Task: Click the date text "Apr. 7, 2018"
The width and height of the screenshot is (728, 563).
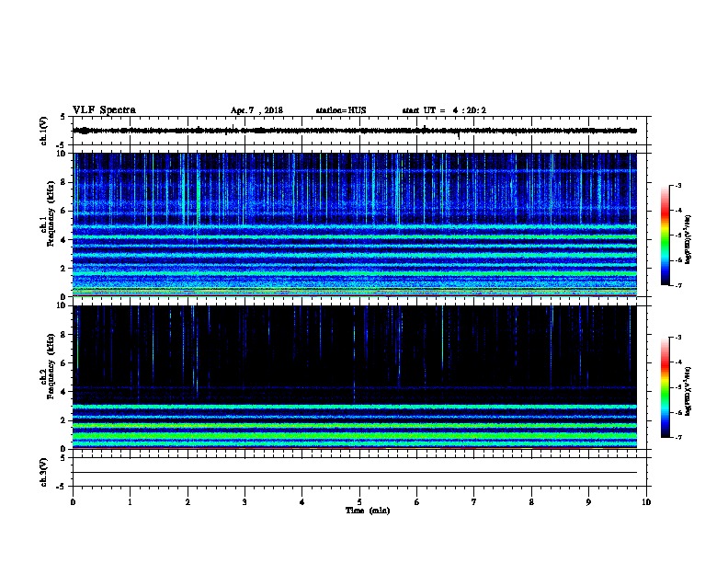Action: [256, 110]
